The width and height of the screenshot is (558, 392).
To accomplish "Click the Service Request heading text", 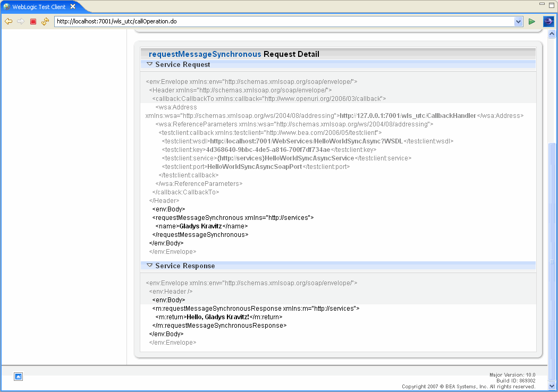I will click(x=183, y=64).
